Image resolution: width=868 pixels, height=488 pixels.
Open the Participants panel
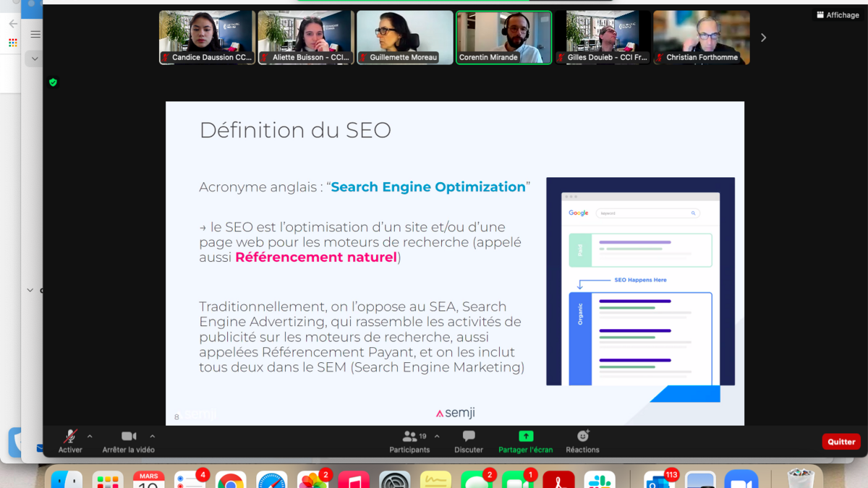point(409,440)
